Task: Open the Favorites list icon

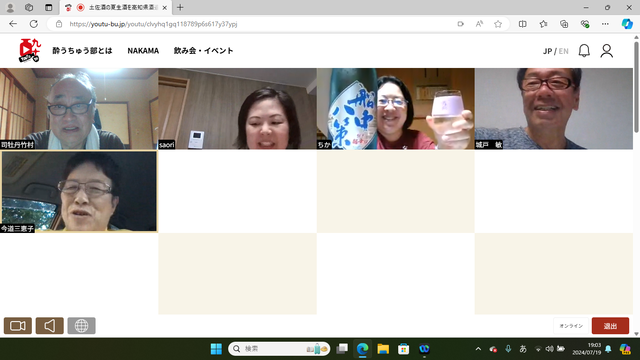Action: (x=543, y=24)
